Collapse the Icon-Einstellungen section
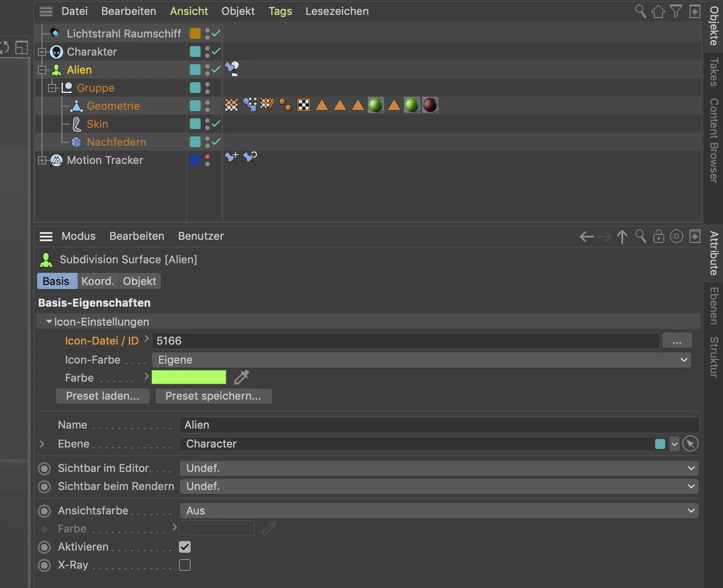723x588 pixels. point(49,322)
